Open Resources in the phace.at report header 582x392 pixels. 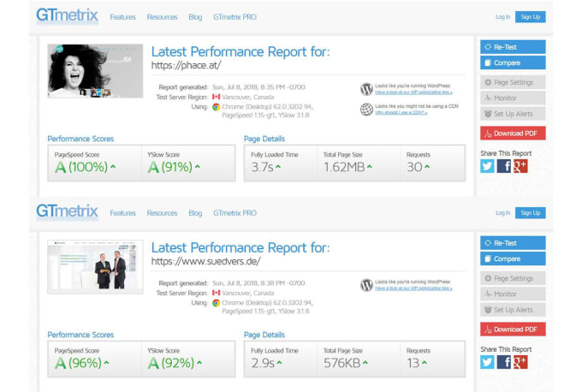tap(162, 17)
